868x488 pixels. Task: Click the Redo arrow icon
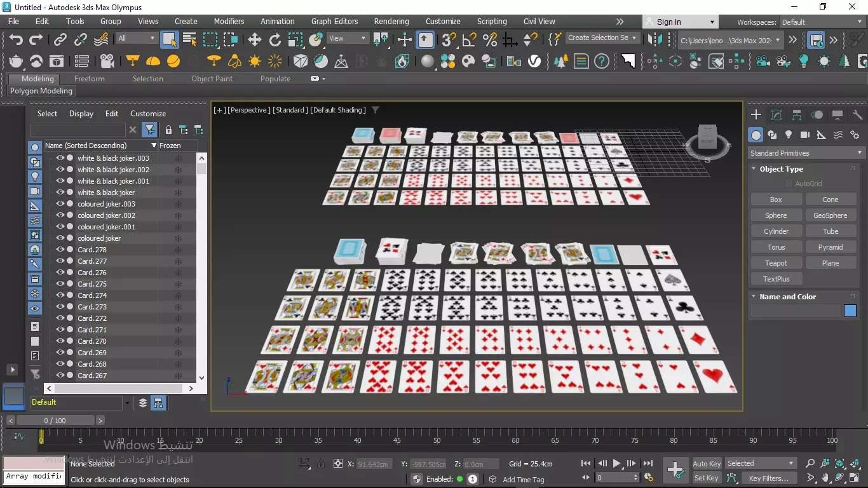tap(36, 39)
